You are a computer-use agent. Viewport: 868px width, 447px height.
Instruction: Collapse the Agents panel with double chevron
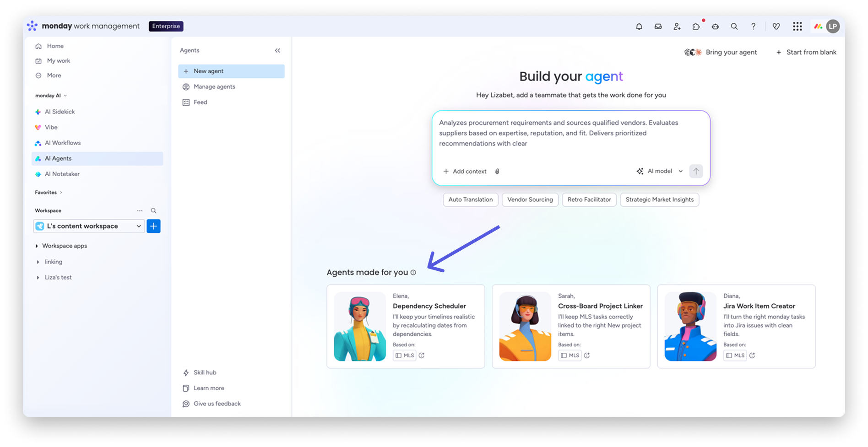(277, 50)
